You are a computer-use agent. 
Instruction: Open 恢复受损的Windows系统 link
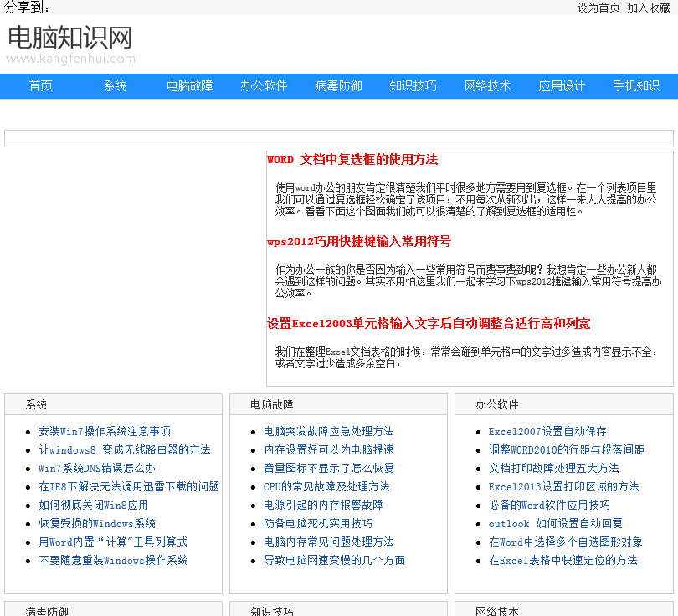pyautogui.click(x=97, y=523)
